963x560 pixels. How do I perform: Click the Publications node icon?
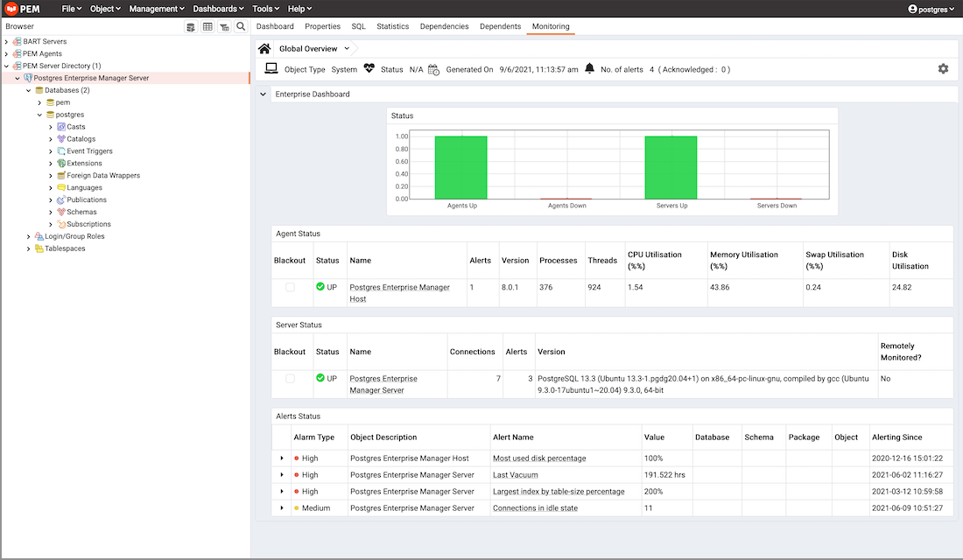[60, 199]
